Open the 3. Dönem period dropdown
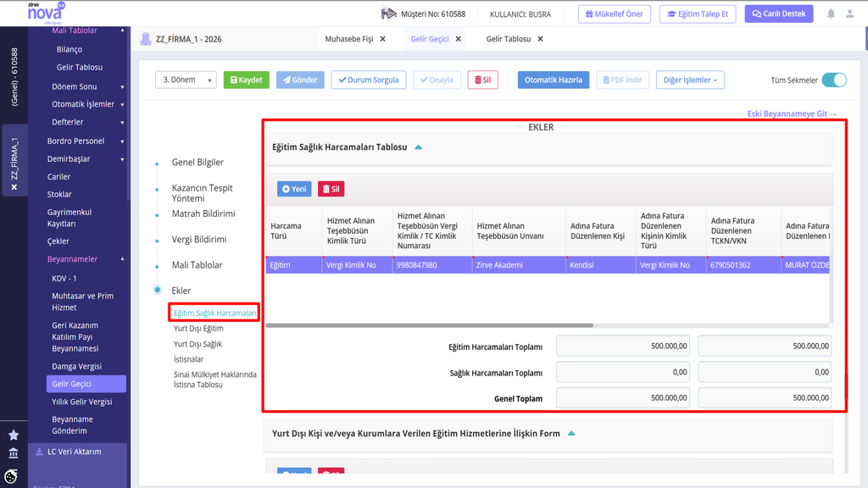 click(186, 80)
